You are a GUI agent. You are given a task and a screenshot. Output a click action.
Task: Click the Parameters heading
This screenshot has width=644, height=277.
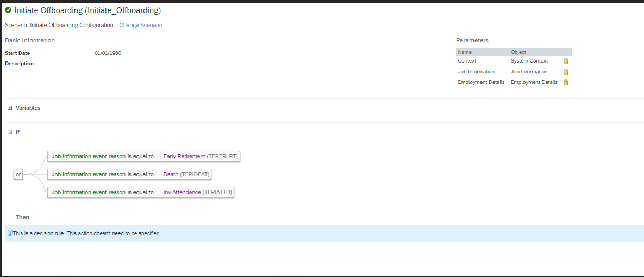pyautogui.click(x=472, y=40)
